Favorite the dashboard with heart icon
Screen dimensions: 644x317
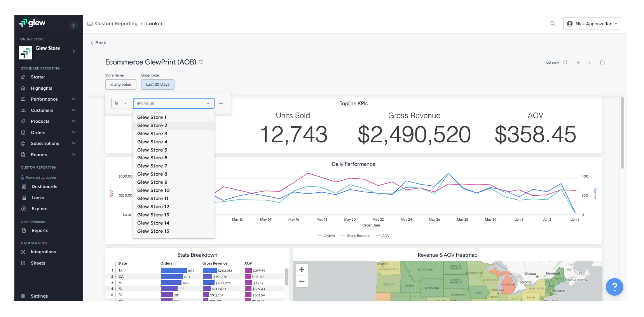point(201,62)
